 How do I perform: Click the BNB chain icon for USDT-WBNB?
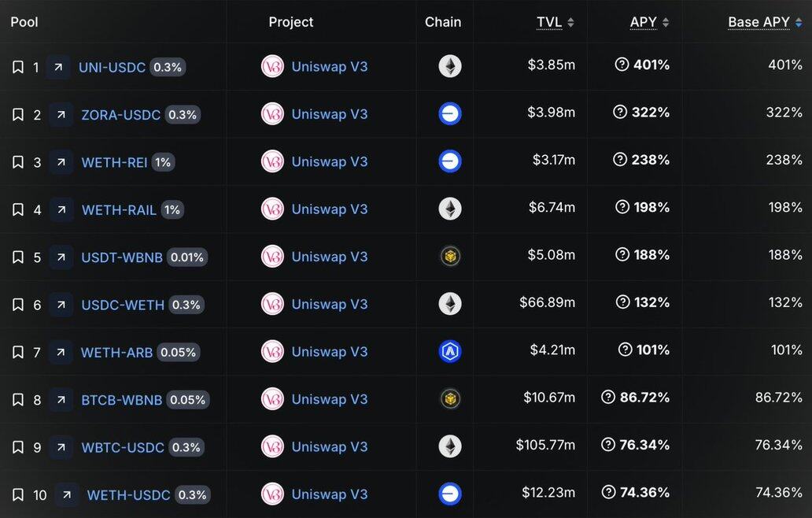click(450, 257)
